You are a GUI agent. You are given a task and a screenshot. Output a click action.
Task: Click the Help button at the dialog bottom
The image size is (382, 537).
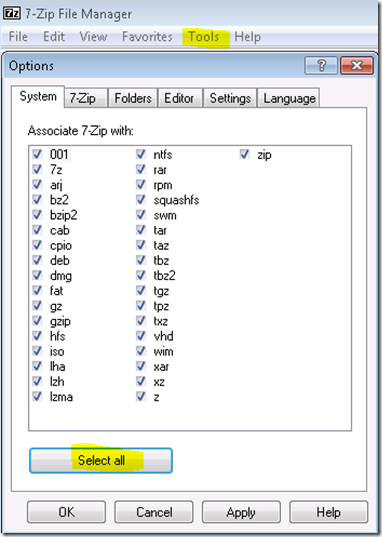pyautogui.click(x=329, y=512)
